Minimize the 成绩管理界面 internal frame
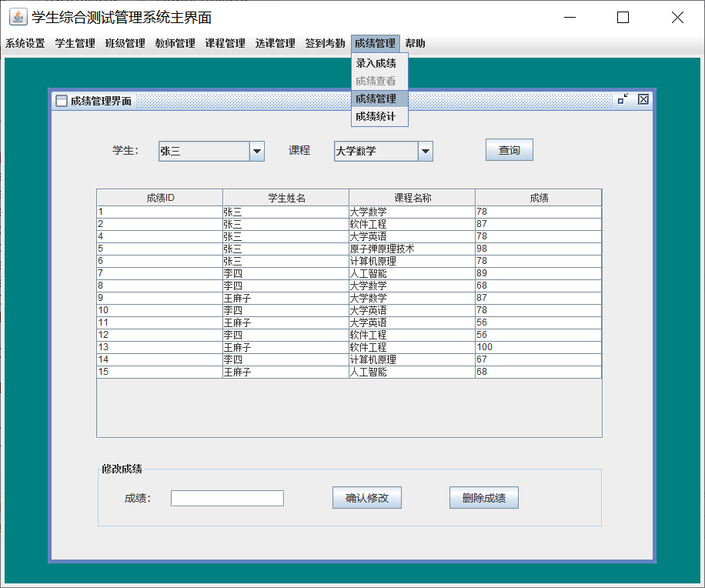This screenshot has height=588, width=705. (x=623, y=99)
